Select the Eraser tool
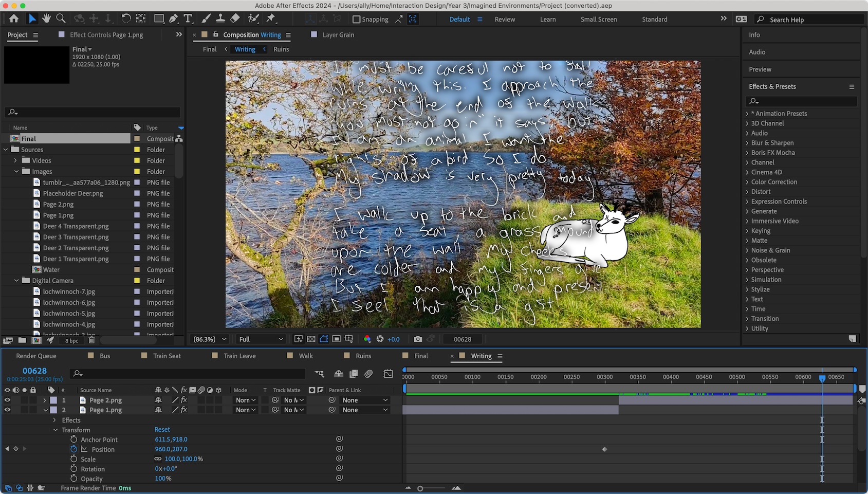Image resolution: width=868 pixels, height=494 pixels. tap(235, 19)
